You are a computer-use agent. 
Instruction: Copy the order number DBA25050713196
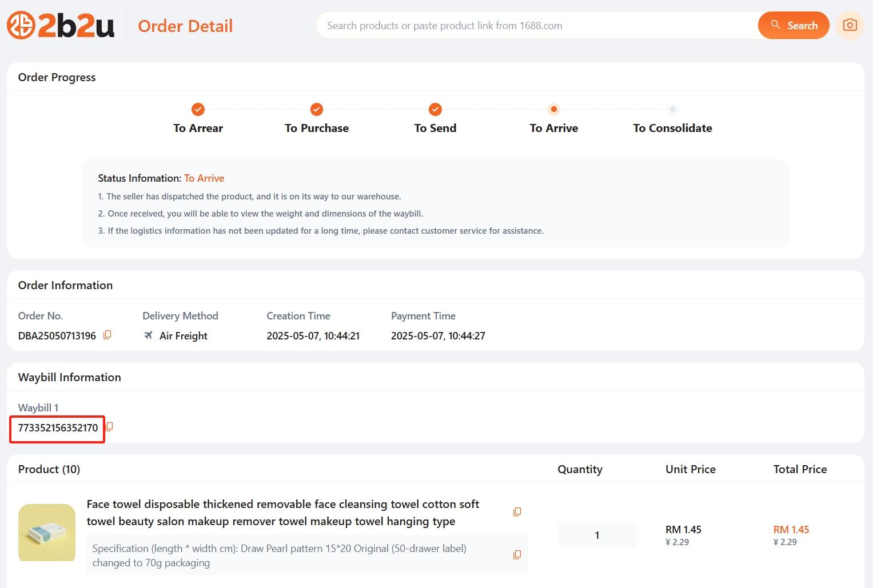tap(107, 335)
